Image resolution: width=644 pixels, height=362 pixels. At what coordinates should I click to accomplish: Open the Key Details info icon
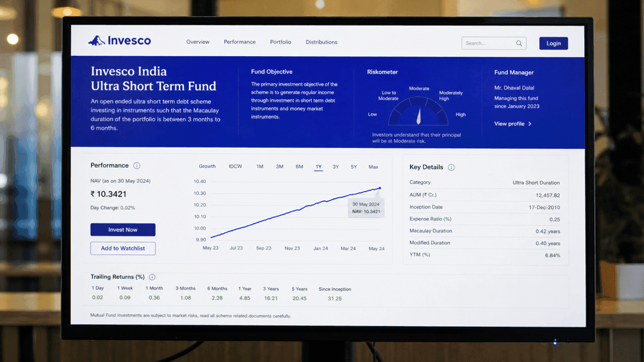[451, 167]
